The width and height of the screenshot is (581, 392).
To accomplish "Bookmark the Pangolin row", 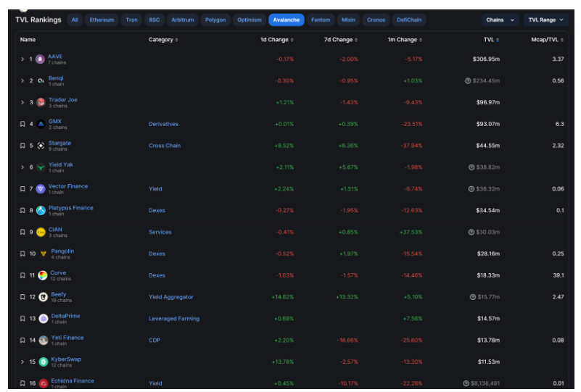I will (22, 254).
